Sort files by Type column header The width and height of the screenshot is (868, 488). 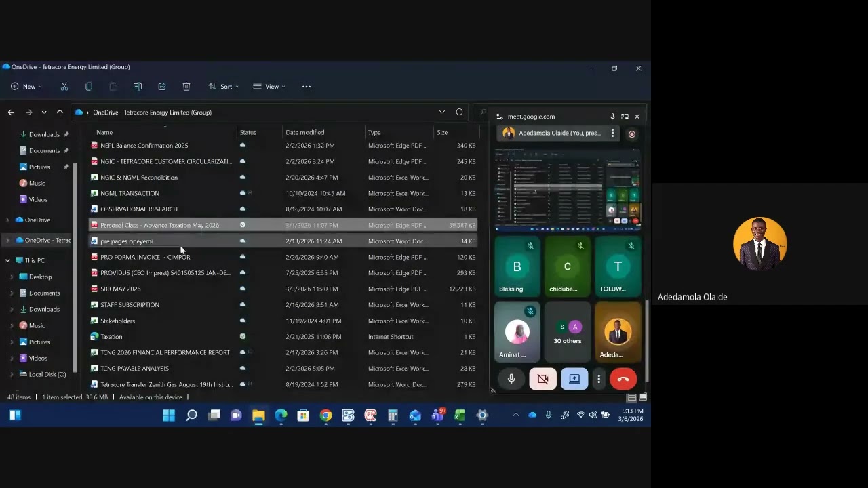(374, 132)
